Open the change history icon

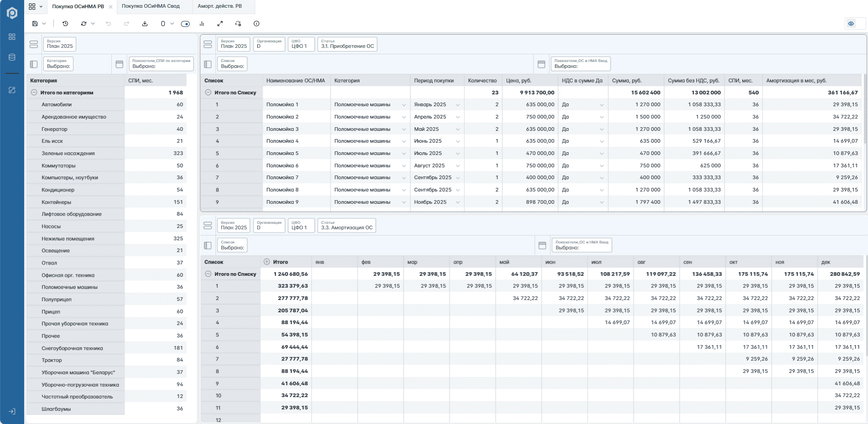pyautogui.click(x=65, y=24)
